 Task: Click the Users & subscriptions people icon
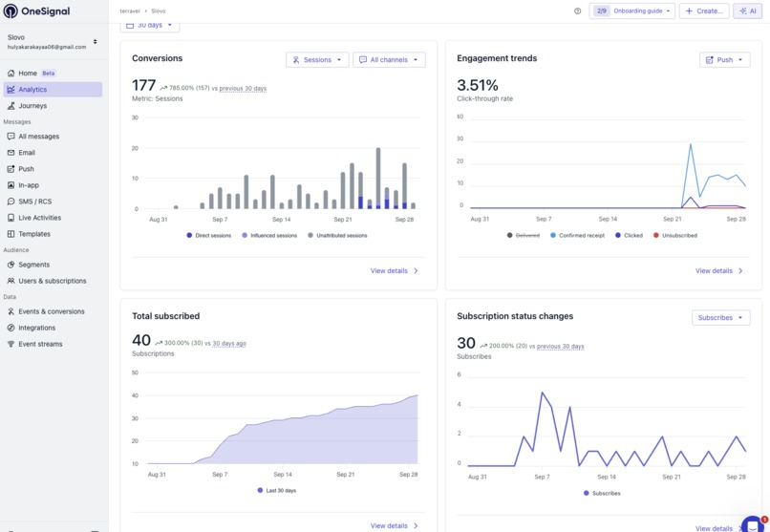(11, 281)
